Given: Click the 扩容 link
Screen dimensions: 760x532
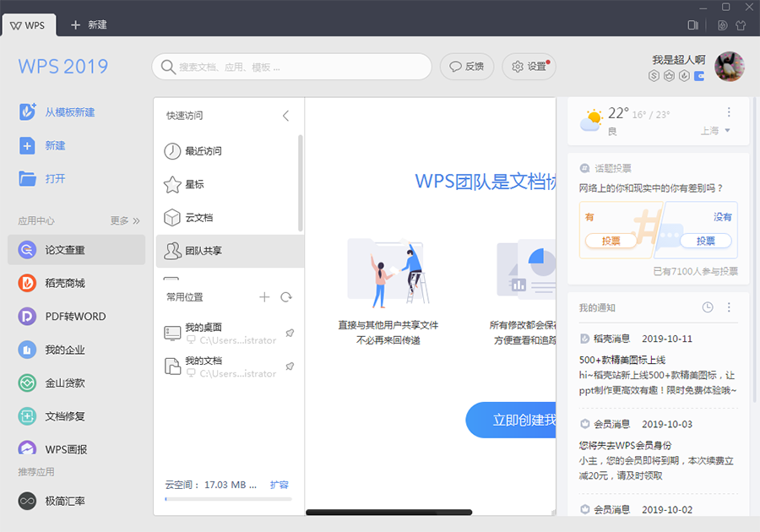Looking at the screenshot, I should pyautogui.click(x=279, y=485).
